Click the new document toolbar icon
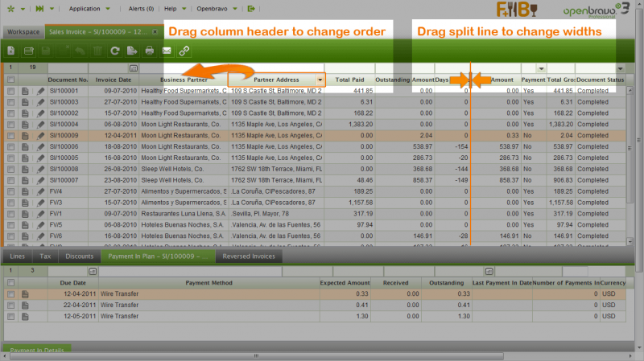 pyautogui.click(x=10, y=51)
